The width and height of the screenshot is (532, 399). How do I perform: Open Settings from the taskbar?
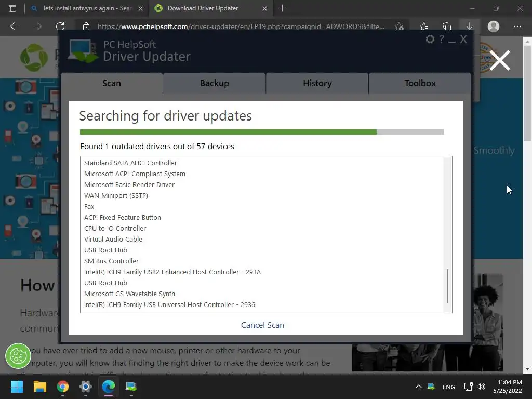tap(86, 387)
